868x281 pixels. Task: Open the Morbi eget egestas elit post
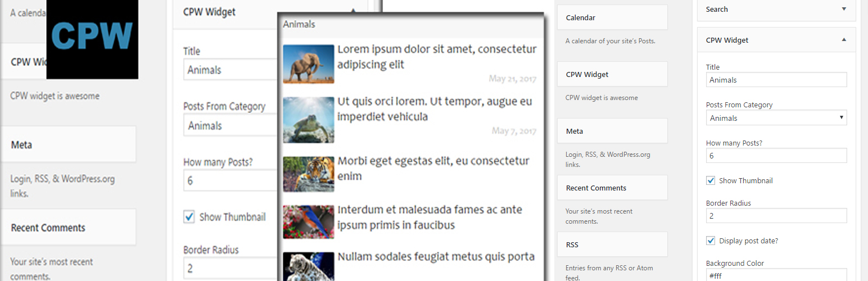pos(433,169)
